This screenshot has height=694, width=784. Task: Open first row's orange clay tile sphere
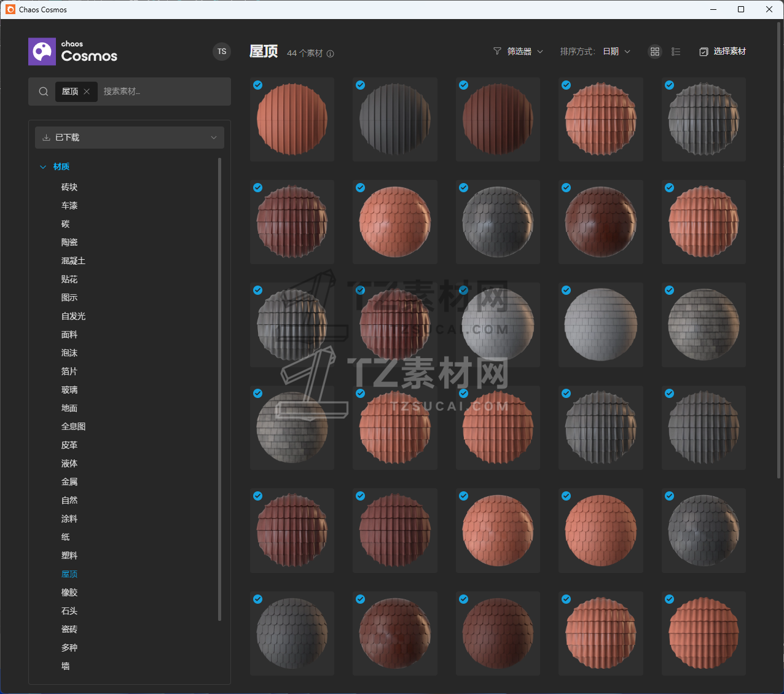[601, 120]
